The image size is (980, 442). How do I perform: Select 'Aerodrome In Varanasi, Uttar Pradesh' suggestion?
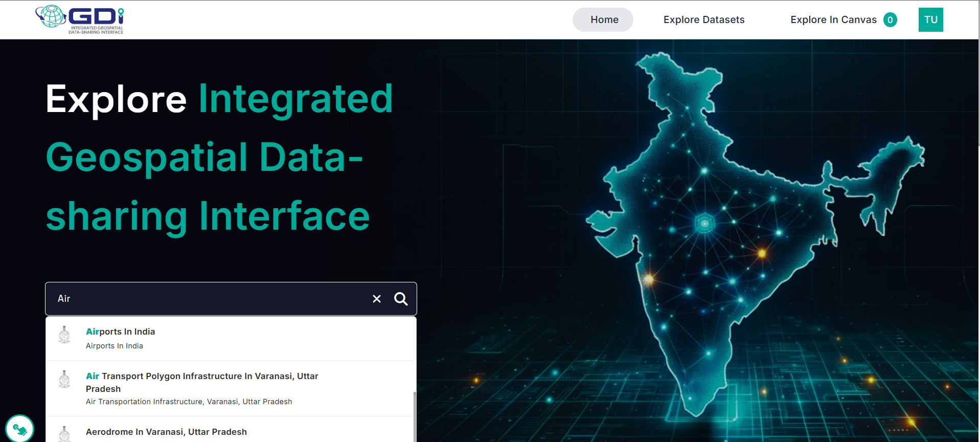166,432
